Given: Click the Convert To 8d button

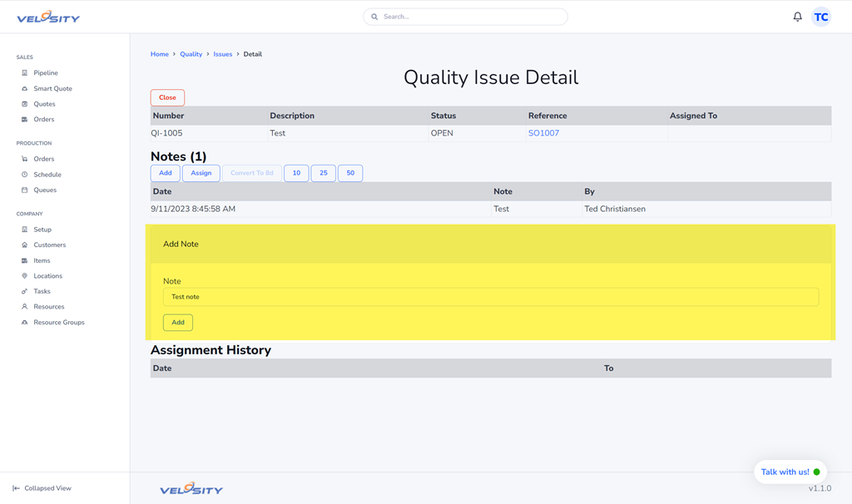Looking at the screenshot, I should (252, 173).
